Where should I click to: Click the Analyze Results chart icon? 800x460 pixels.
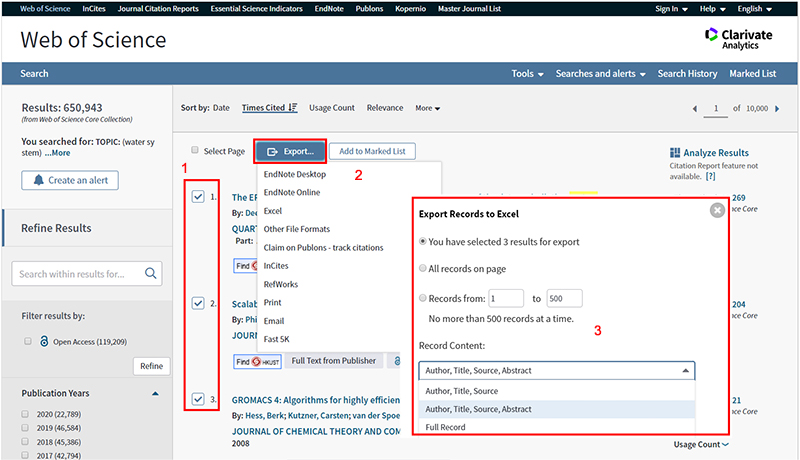pos(674,152)
